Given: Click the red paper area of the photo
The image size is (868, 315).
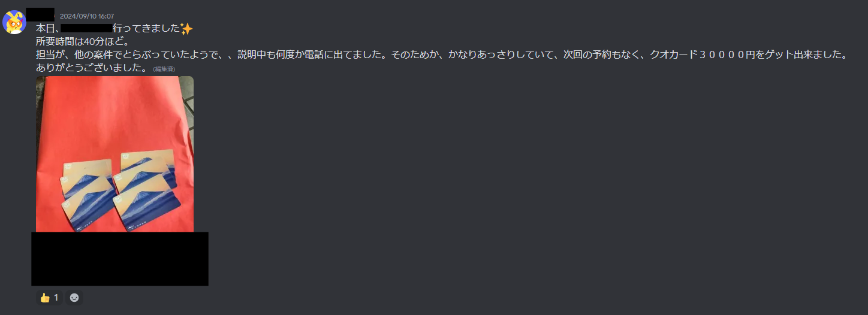Looking at the screenshot, I should [x=114, y=114].
